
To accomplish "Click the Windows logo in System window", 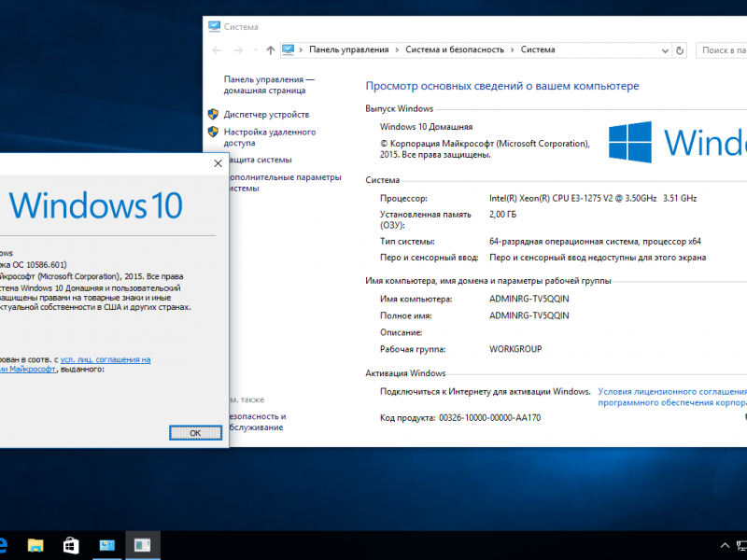I will point(629,142).
